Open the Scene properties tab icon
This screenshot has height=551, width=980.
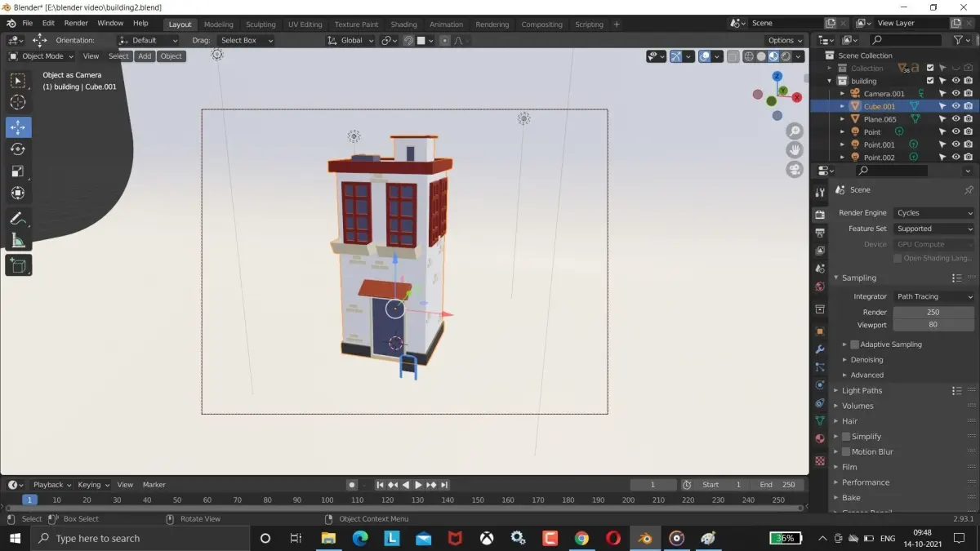click(x=820, y=269)
